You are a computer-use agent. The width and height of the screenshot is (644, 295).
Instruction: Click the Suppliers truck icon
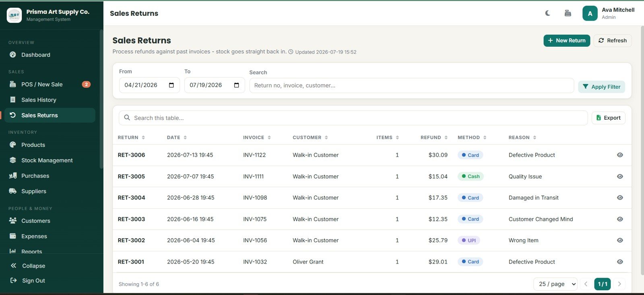click(13, 191)
